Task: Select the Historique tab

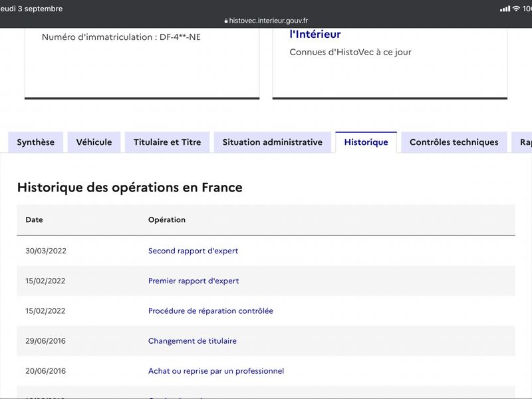Action: (366, 142)
